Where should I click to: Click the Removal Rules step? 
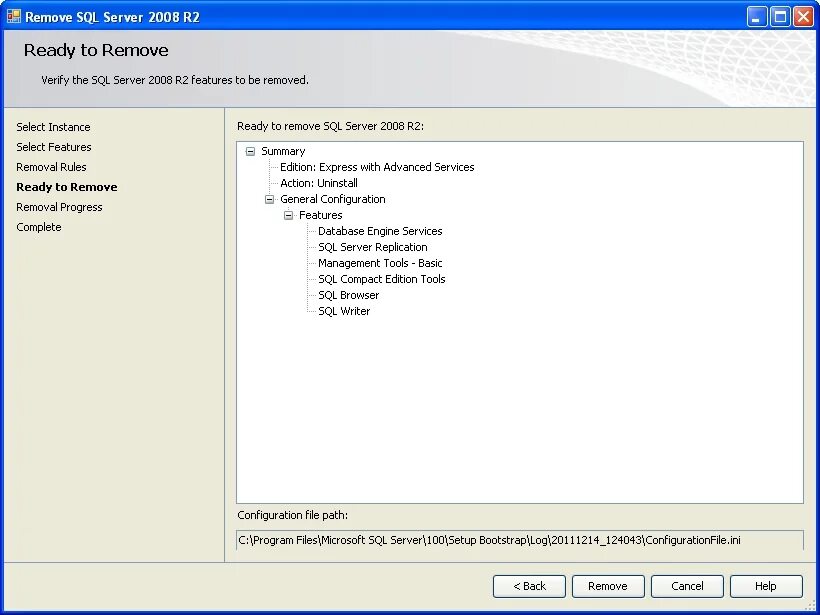click(x=51, y=167)
